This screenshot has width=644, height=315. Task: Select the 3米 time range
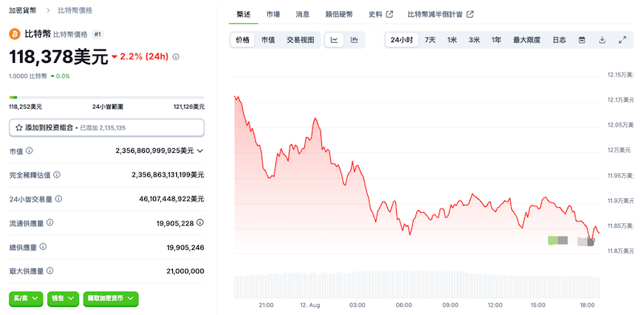coord(474,40)
